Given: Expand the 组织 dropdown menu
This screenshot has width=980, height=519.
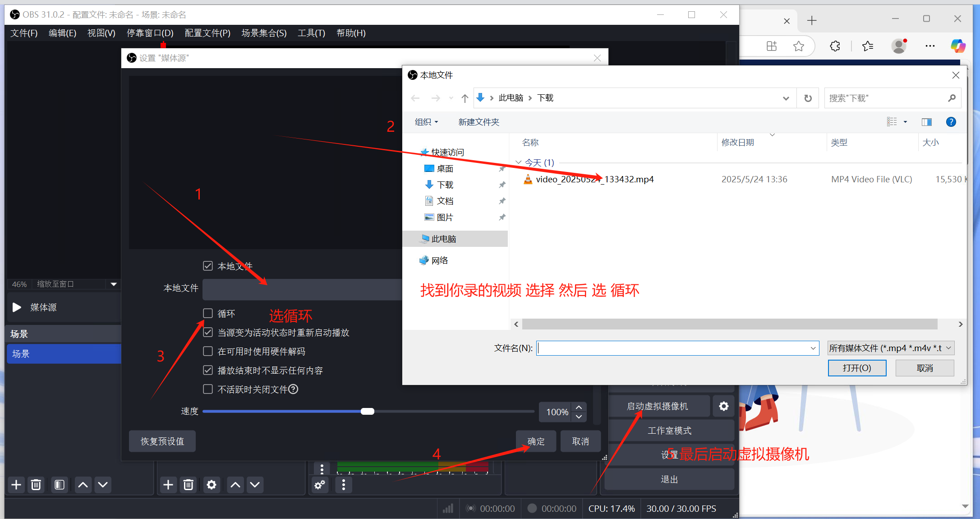Looking at the screenshot, I should pyautogui.click(x=426, y=122).
